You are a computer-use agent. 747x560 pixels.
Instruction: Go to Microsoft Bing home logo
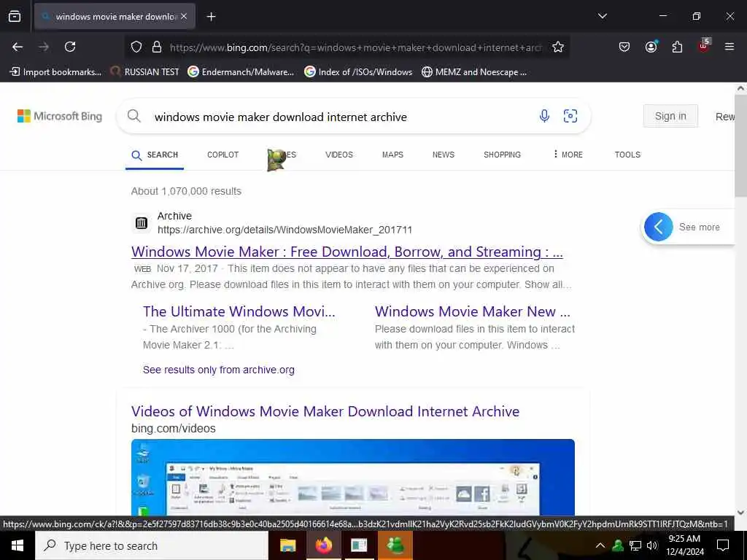[x=60, y=116]
